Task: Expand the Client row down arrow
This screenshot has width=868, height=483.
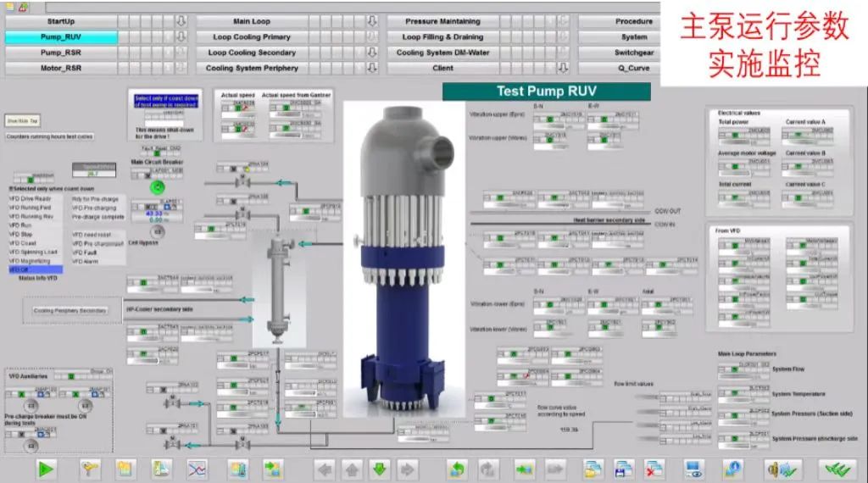Action: point(562,68)
